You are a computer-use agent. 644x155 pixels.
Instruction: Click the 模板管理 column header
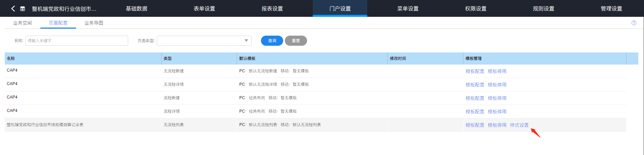tap(545, 59)
